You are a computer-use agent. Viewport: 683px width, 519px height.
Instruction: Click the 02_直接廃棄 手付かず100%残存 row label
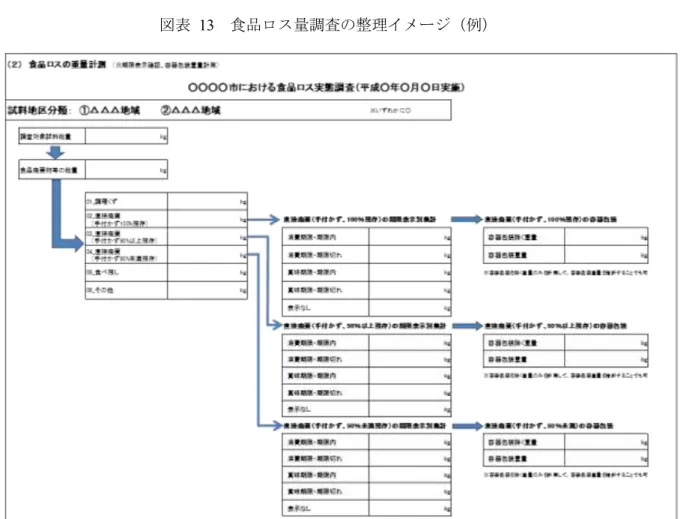[126, 219]
